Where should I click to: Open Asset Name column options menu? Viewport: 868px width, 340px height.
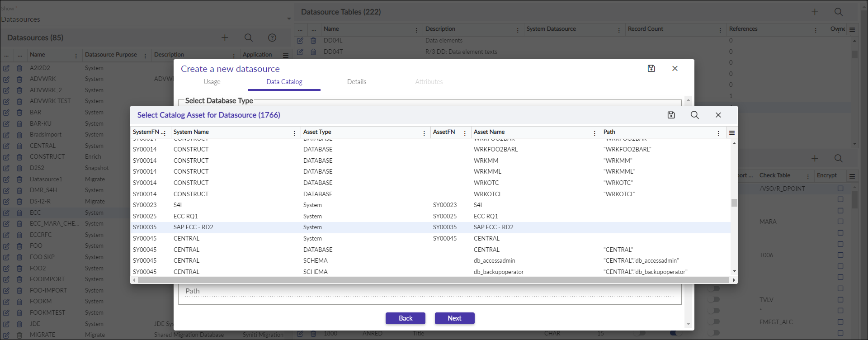[x=594, y=133]
